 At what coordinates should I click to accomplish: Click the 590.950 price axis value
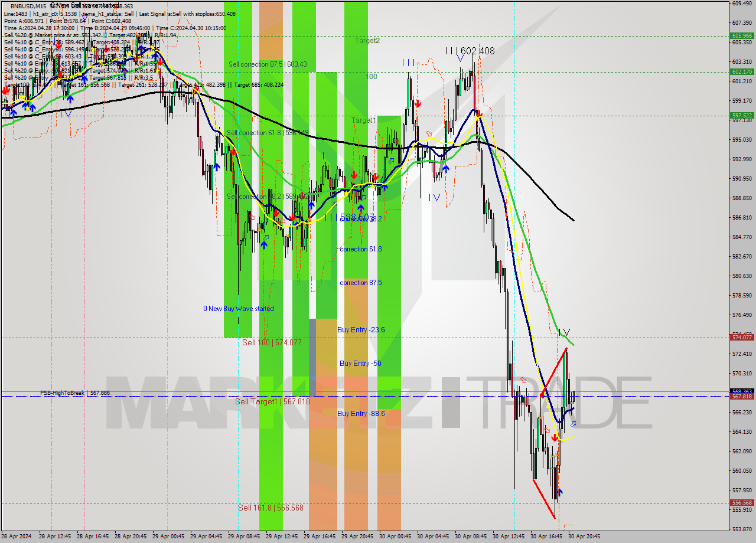[x=742, y=178]
